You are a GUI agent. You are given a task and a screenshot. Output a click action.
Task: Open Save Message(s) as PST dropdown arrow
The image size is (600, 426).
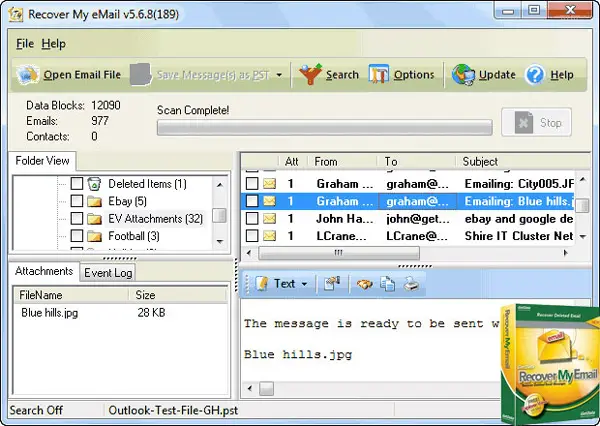[279, 75]
